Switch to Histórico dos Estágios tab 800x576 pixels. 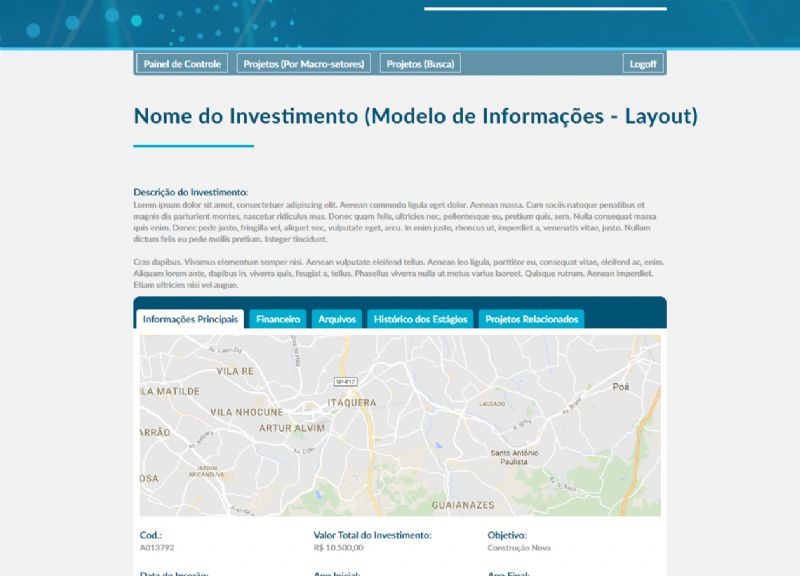tap(420, 319)
